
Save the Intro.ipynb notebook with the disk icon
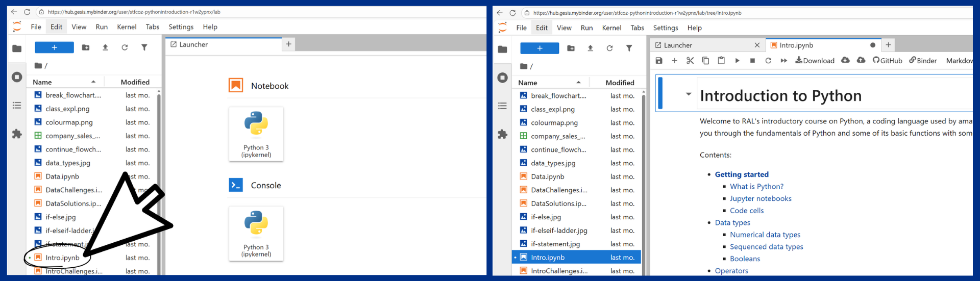pyautogui.click(x=659, y=61)
